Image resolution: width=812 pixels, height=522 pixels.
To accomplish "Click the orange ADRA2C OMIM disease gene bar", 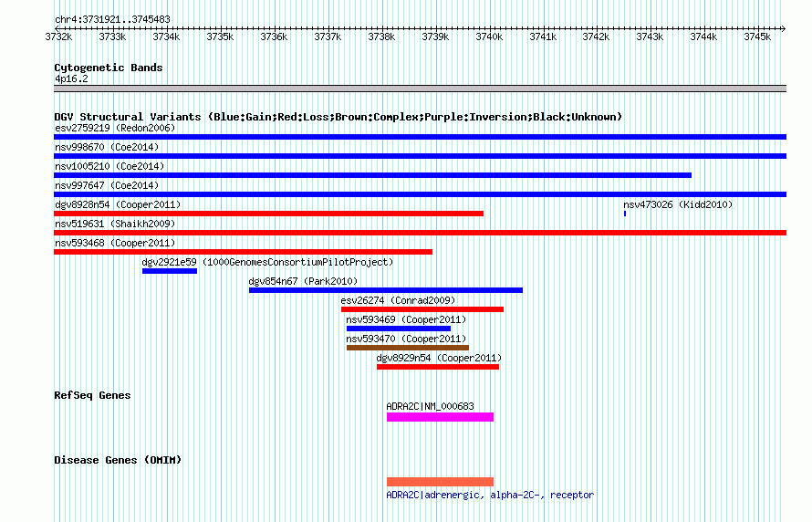I will coord(440,482).
